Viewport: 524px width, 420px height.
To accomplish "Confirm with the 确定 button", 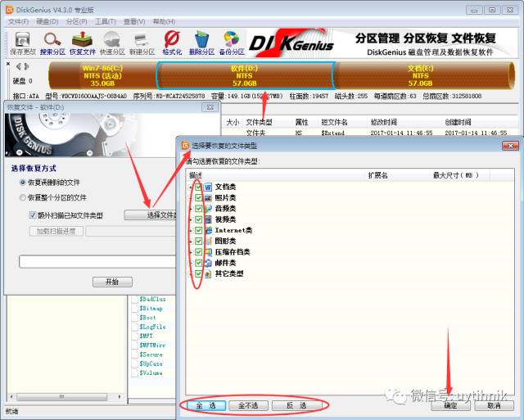I will click(450, 405).
